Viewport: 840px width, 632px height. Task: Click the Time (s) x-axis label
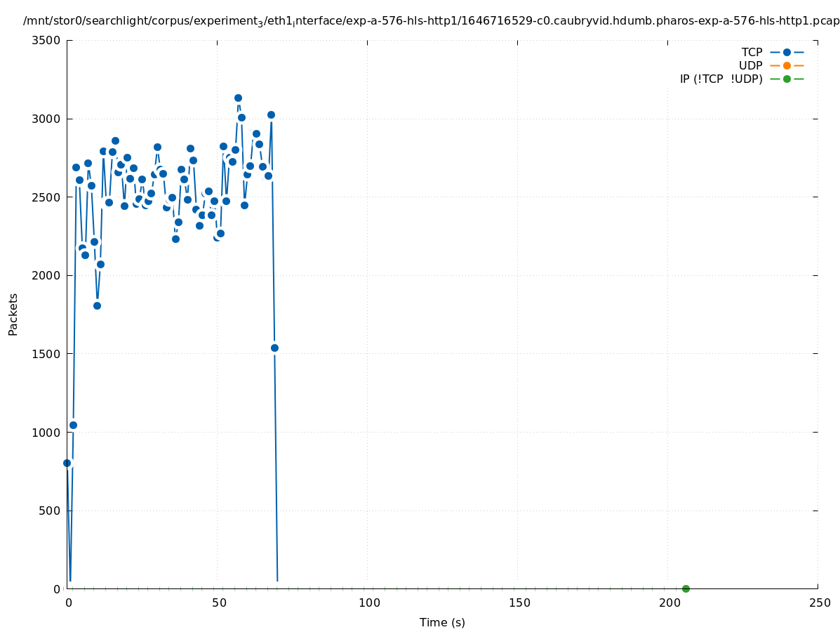442,622
